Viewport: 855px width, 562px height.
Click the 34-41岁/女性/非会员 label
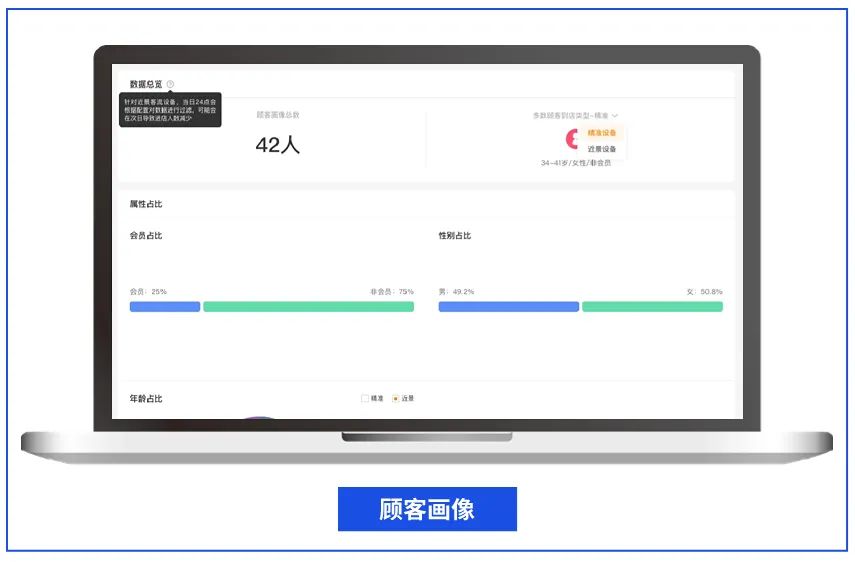click(576, 163)
